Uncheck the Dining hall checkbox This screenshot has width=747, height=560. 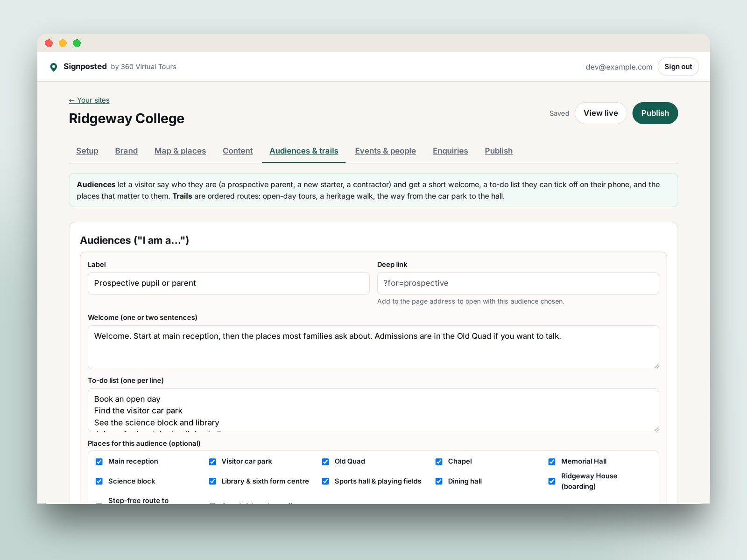tap(439, 481)
